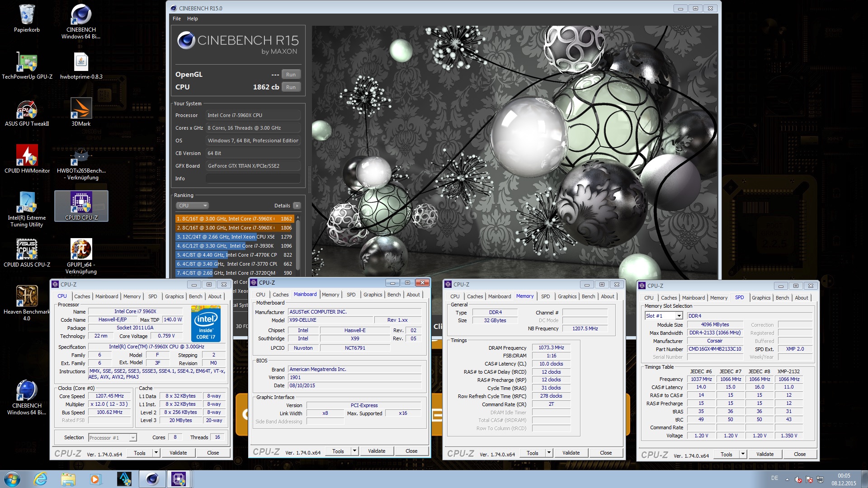868x488 pixels.
Task: Click DE language indicator in taskbar
Action: (774, 478)
